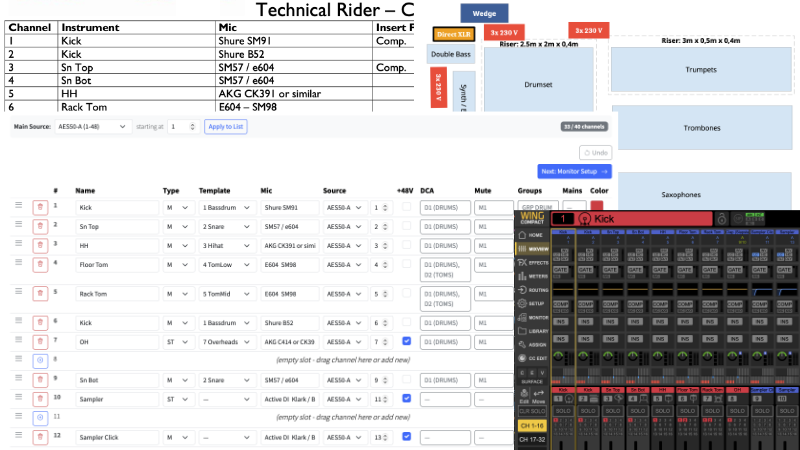Add a new channel in empty slot 11
The height and width of the screenshot is (450, 800).
[x=40, y=418]
